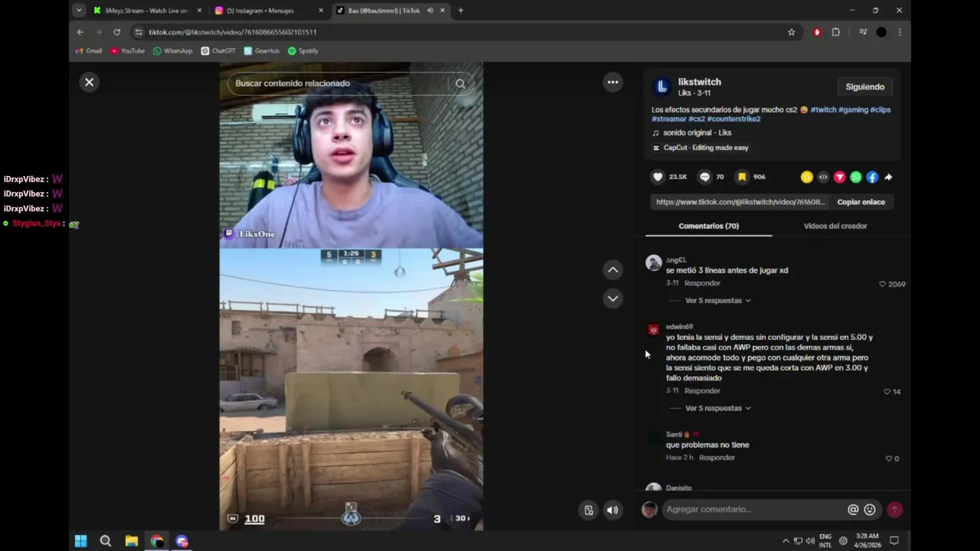Viewport: 980px width, 551px height.
Task: Toggle the video sound speaker button
Action: pos(612,510)
